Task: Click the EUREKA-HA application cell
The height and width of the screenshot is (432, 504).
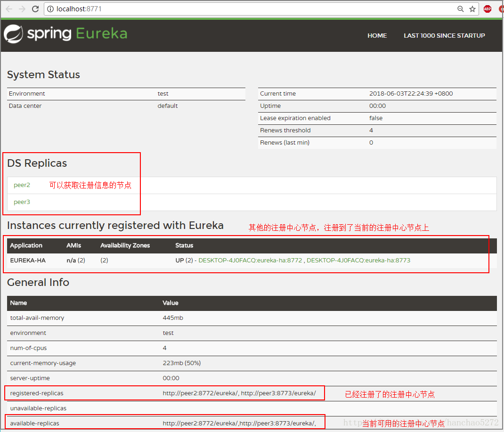Action: point(28,261)
